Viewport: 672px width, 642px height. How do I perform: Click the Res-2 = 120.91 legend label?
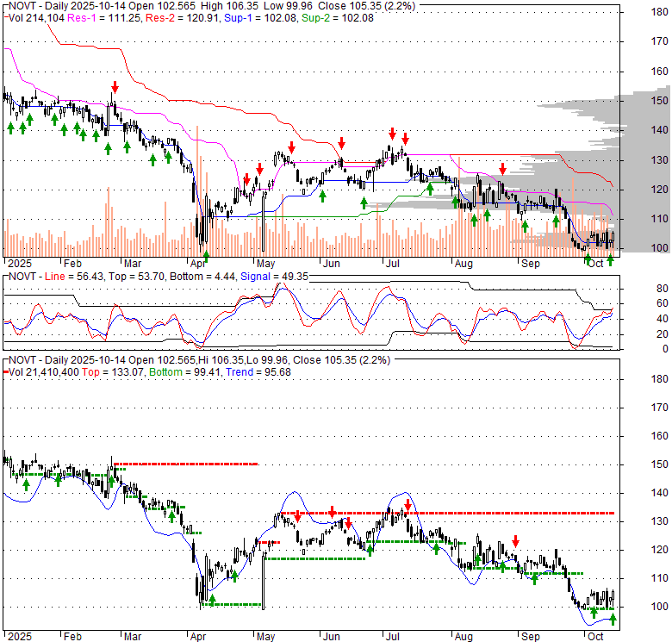(x=182, y=18)
